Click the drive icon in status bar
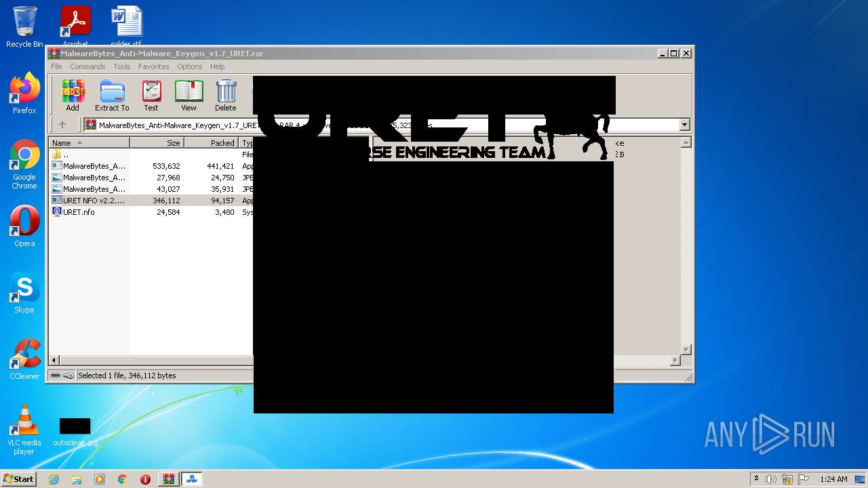 point(56,375)
